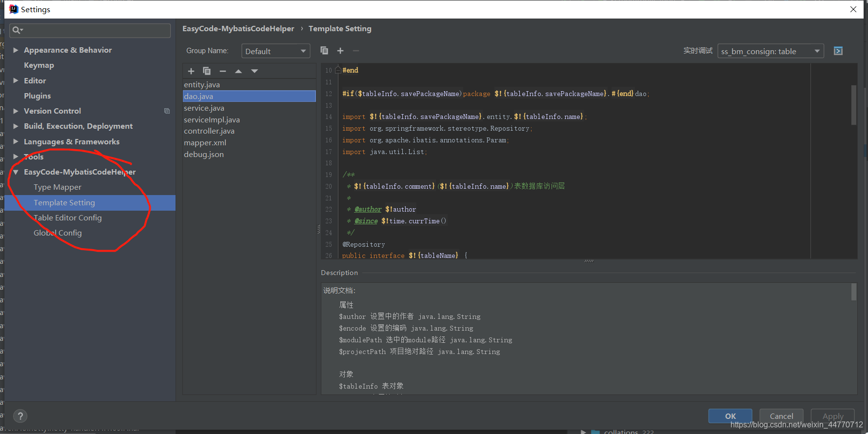This screenshot has height=434, width=868.
Task: Select Global Config page
Action: coord(58,233)
